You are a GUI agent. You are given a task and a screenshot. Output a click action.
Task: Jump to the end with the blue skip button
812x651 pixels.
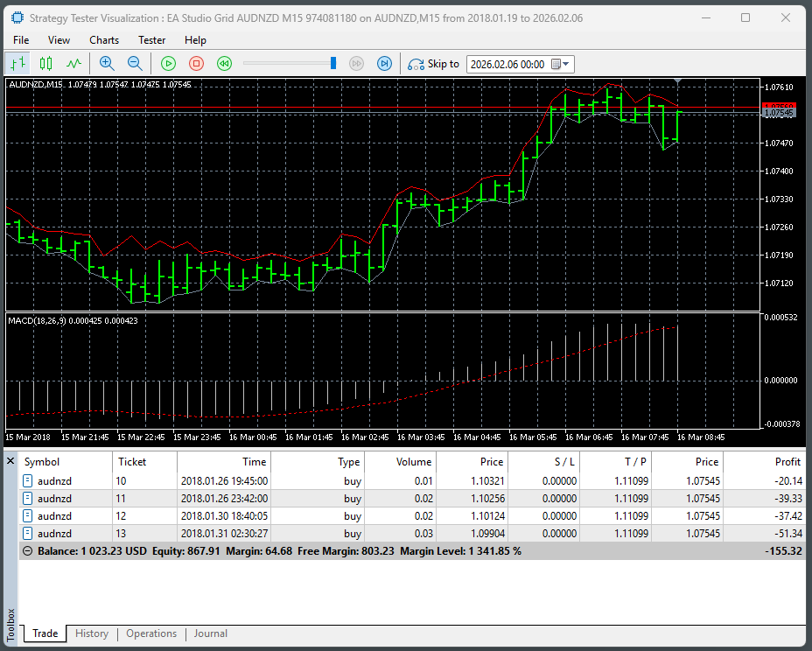coord(384,63)
